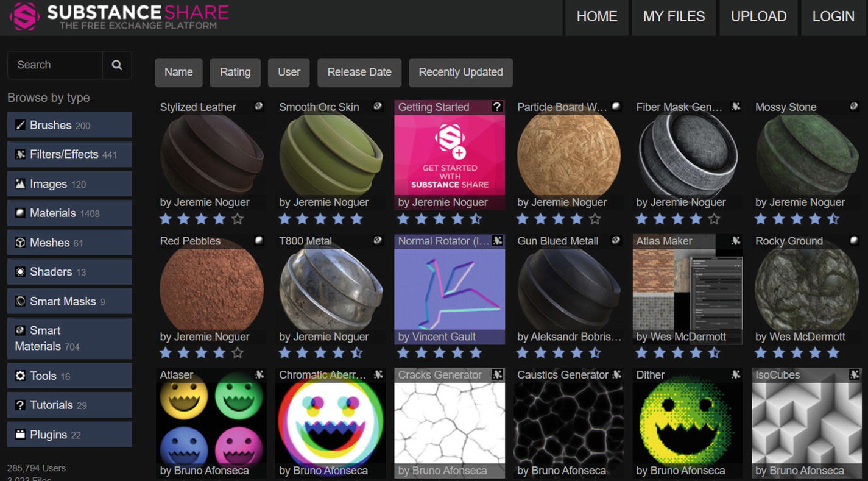Click question mark icon on Getting Started card

497,107
